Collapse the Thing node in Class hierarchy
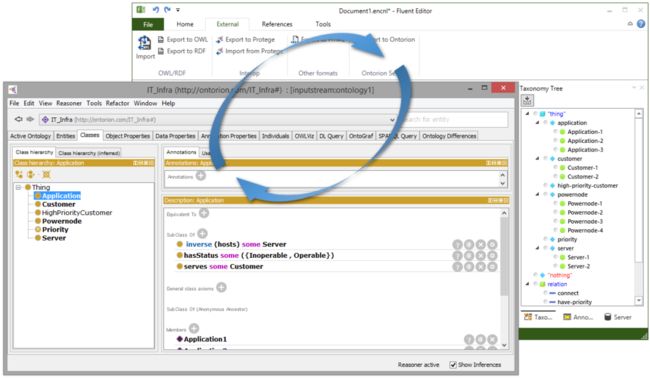The height and width of the screenshot is (379, 650). 19,187
